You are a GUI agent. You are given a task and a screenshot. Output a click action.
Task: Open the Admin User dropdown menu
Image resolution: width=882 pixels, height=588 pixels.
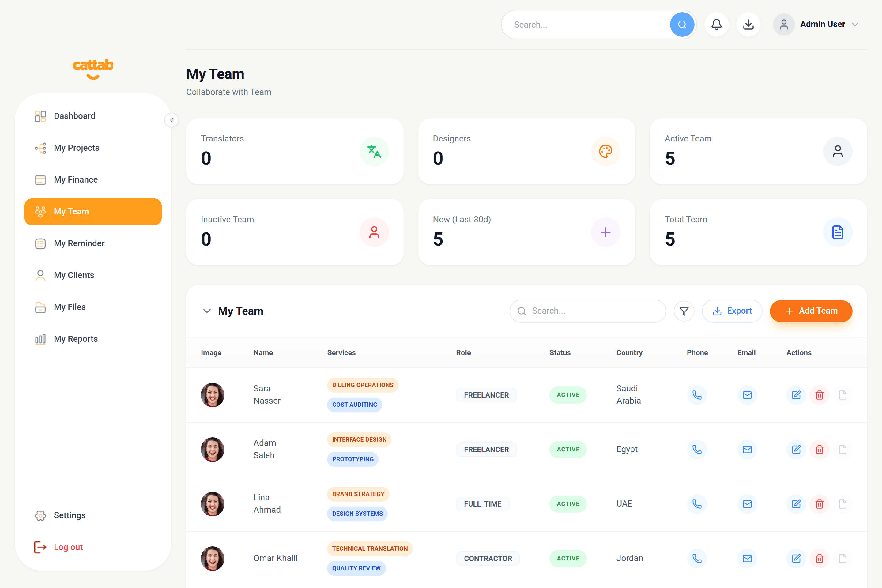816,24
